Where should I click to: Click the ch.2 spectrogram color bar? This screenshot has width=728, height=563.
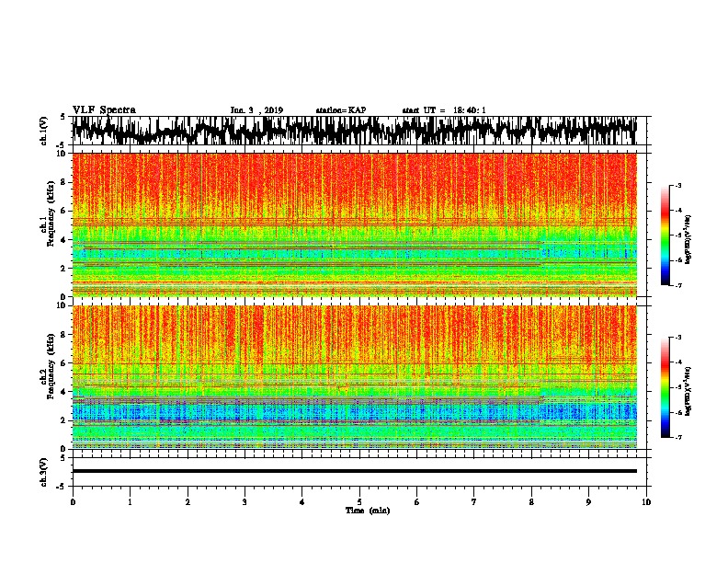[x=665, y=387]
